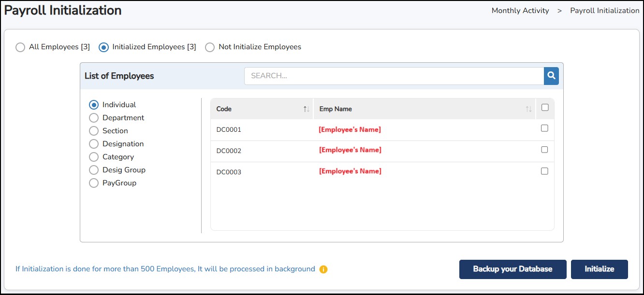The height and width of the screenshot is (295, 644).
Task: Click the Emp Name column sort arrows
Action: [x=528, y=109]
